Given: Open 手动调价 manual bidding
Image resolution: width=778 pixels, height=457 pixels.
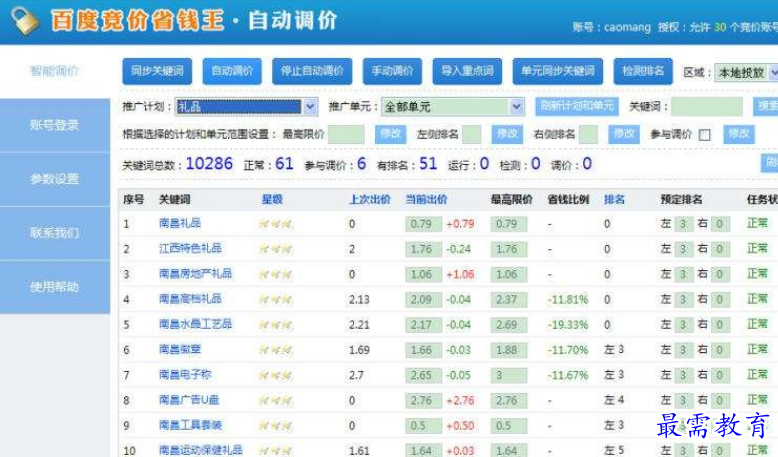Looking at the screenshot, I should click(x=392, y=71).
